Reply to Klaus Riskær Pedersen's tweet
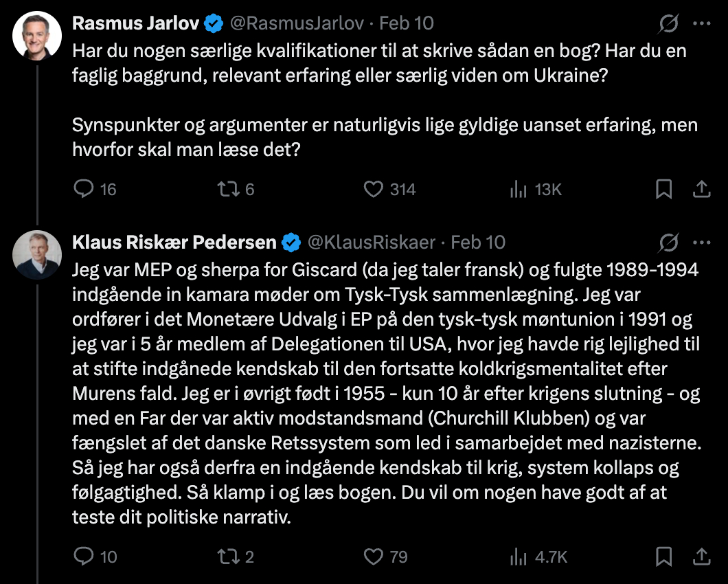The height and width of the screenshot is (584, 728). point(83,556)
